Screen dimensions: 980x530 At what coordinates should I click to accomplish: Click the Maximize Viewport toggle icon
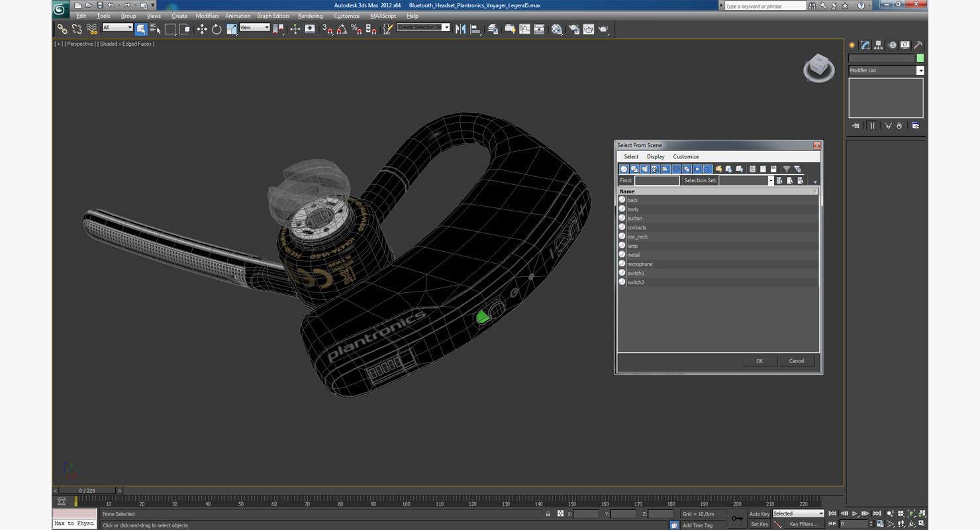tap(922, 524)
